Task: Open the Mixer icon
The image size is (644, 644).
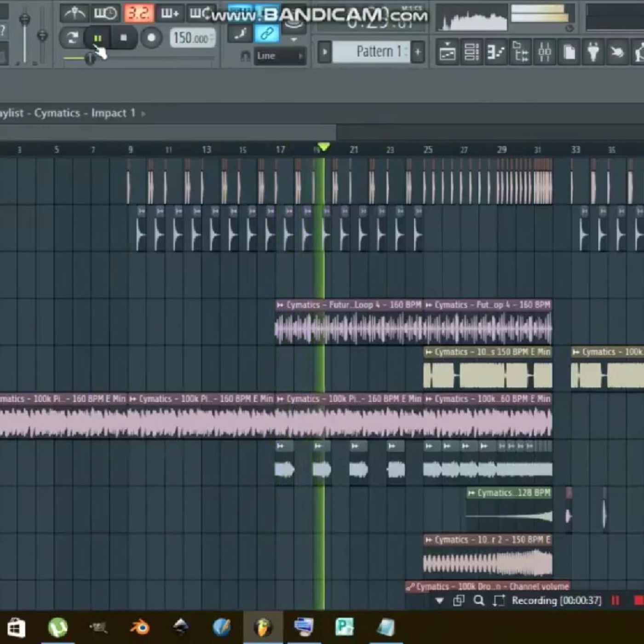Action: pyautogui.click(x=545, y=52)
